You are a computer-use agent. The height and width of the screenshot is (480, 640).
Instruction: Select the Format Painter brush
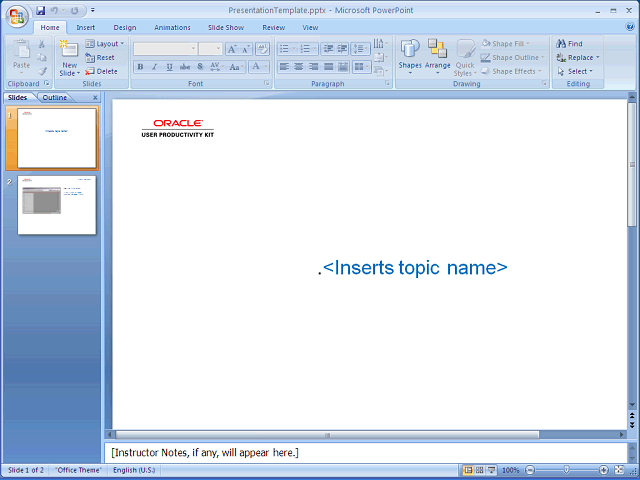coord(42,71)
